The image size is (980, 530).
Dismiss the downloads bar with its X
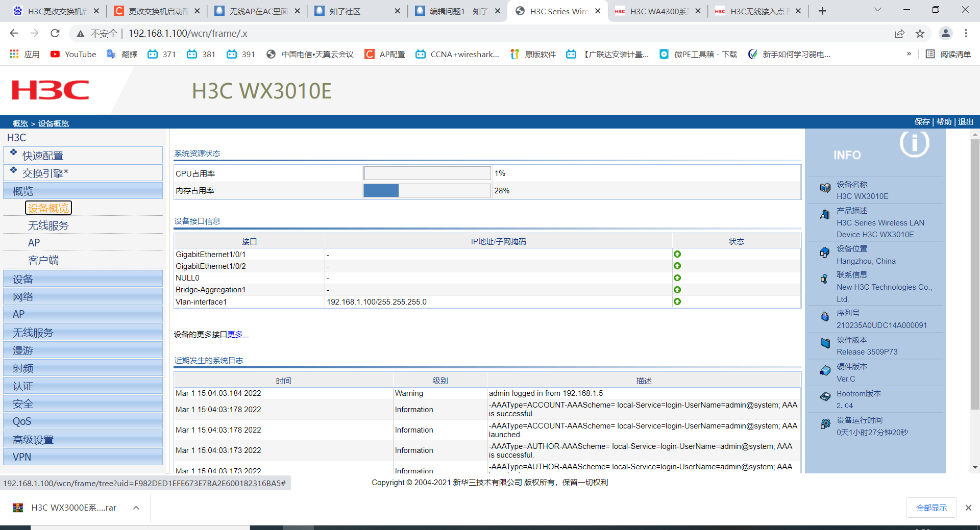(x=968, y=508)
